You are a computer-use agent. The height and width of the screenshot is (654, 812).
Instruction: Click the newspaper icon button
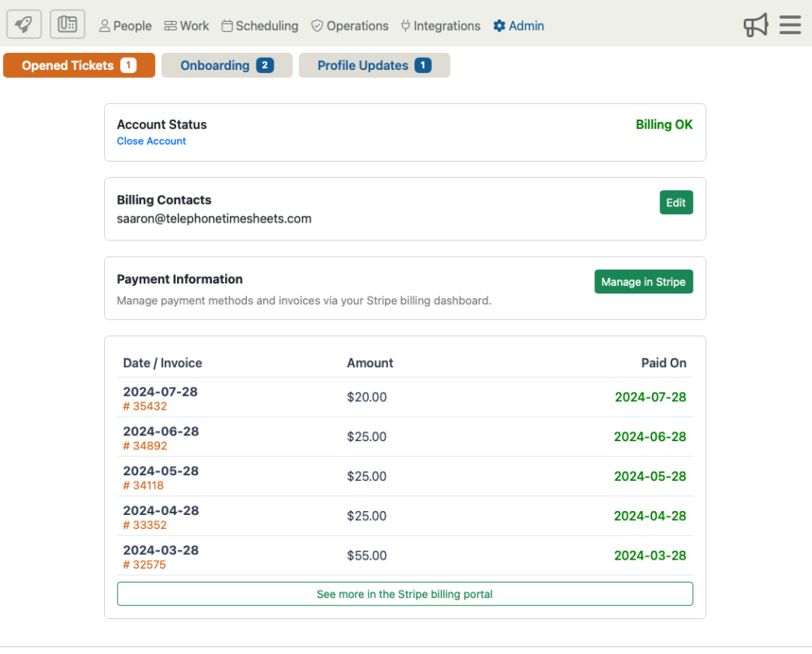click(67, 24)
